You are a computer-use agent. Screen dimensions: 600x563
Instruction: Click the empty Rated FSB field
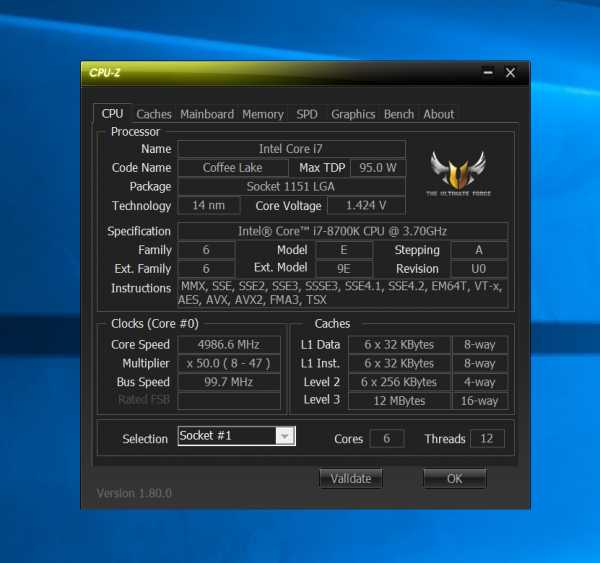(229, 400)
